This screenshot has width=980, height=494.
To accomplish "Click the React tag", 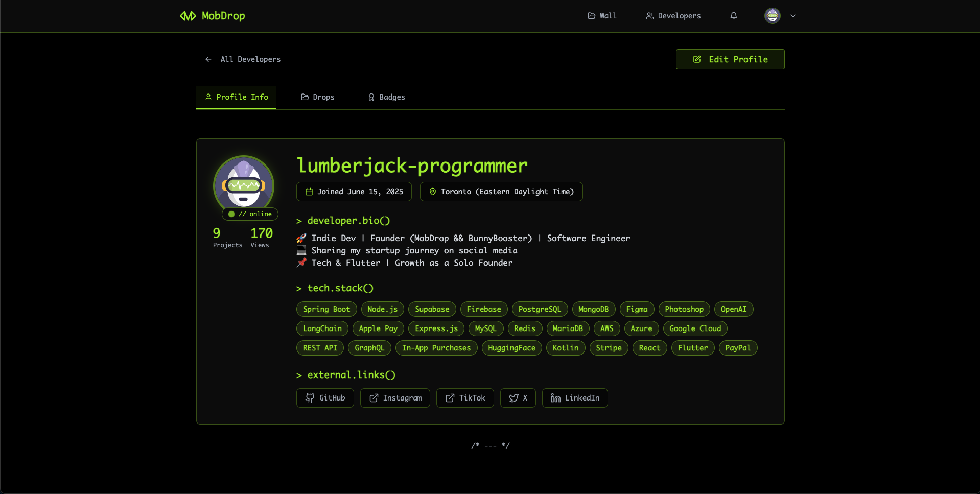I will click(x=649, y=348).
